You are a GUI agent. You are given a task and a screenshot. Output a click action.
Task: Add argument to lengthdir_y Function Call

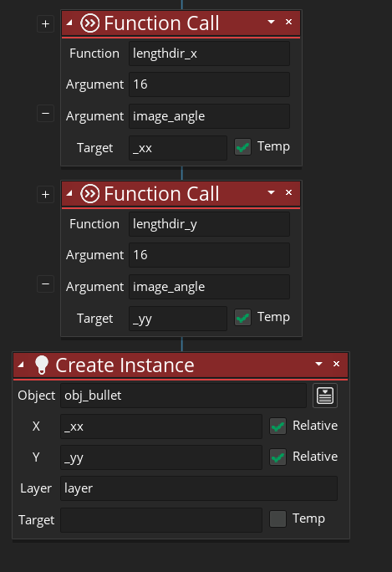(x=46, y=195)
